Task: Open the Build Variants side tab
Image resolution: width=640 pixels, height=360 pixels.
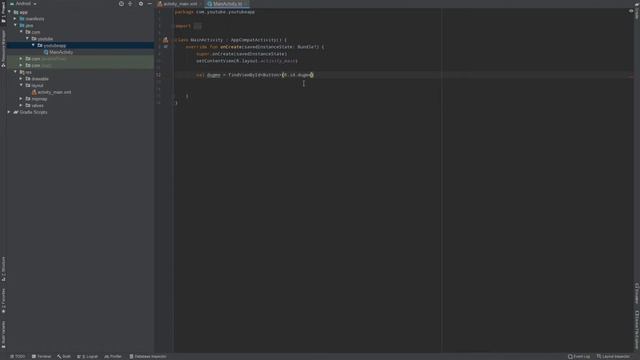Action: pyautogui.click(x=3, y=334)
